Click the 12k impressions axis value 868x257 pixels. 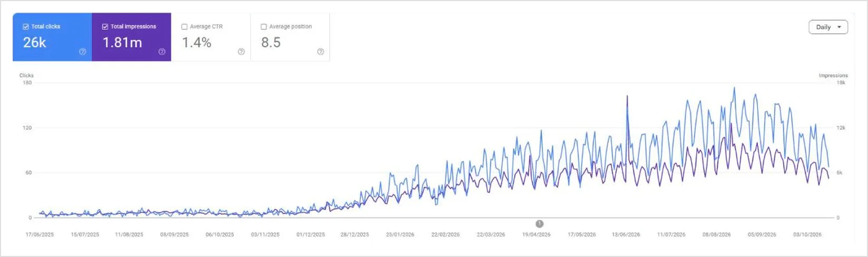pyautogui.click(x=841, y=128)
